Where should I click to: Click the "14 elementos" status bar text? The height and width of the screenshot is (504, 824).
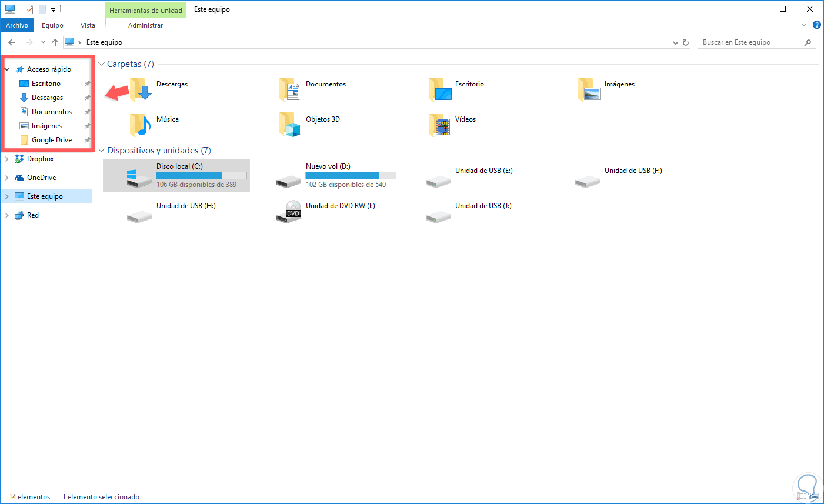(29, 497)
